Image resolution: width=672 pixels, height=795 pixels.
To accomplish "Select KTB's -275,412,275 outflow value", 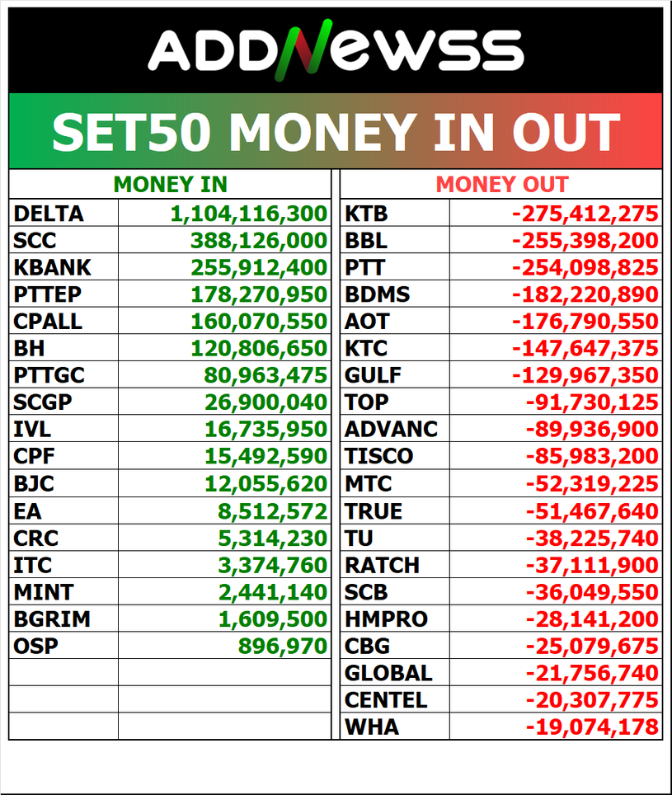I will [585, 214].
